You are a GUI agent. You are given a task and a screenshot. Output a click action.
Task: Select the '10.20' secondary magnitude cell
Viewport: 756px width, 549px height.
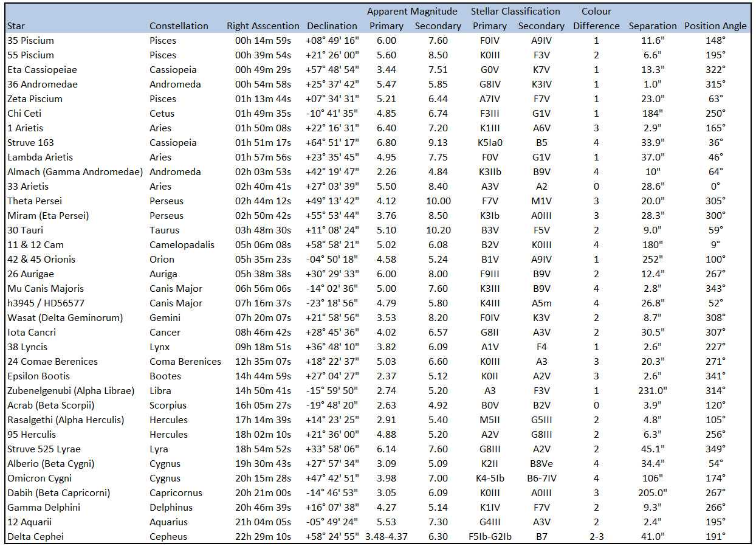click(438, 230)
